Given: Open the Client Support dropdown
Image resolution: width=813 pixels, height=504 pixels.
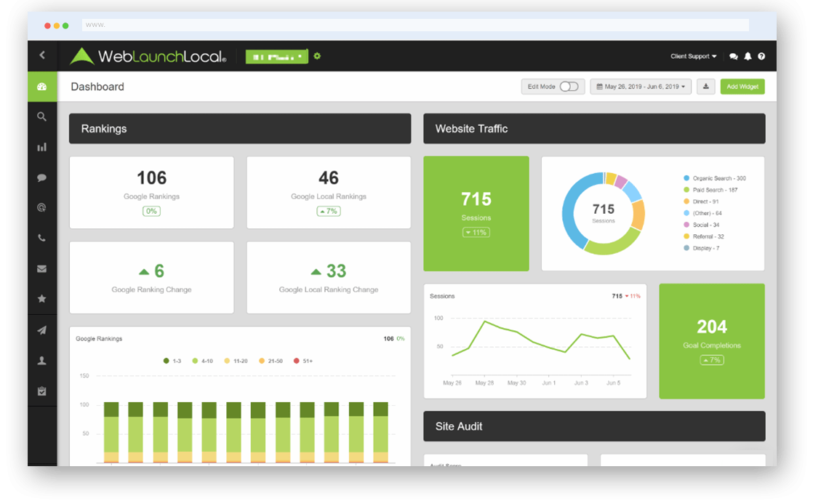Looking at the screenshot, I should (693, 57).
